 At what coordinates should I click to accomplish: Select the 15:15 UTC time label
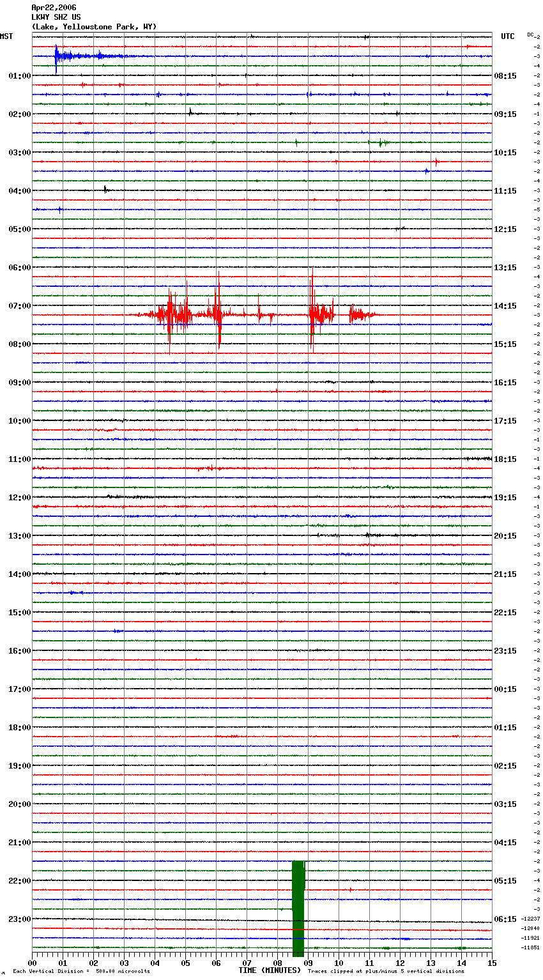pos(505,344)
